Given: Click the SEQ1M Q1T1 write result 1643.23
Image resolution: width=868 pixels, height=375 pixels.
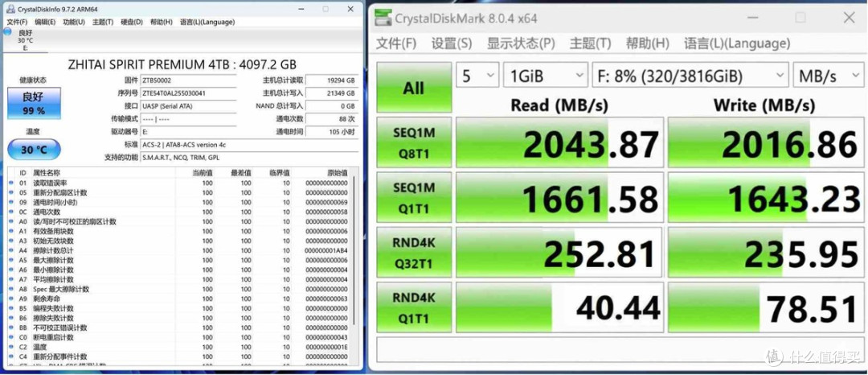Looking at the screenshot, I should (766, 197).
